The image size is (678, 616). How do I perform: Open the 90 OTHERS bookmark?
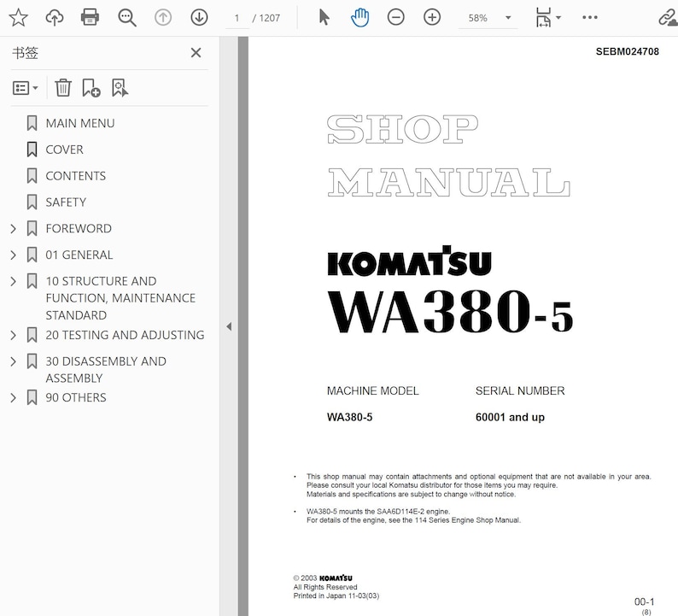tap(76, 398)
